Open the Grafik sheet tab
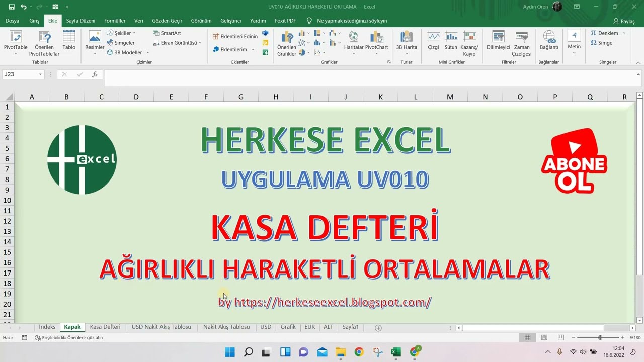 (288, 327)
